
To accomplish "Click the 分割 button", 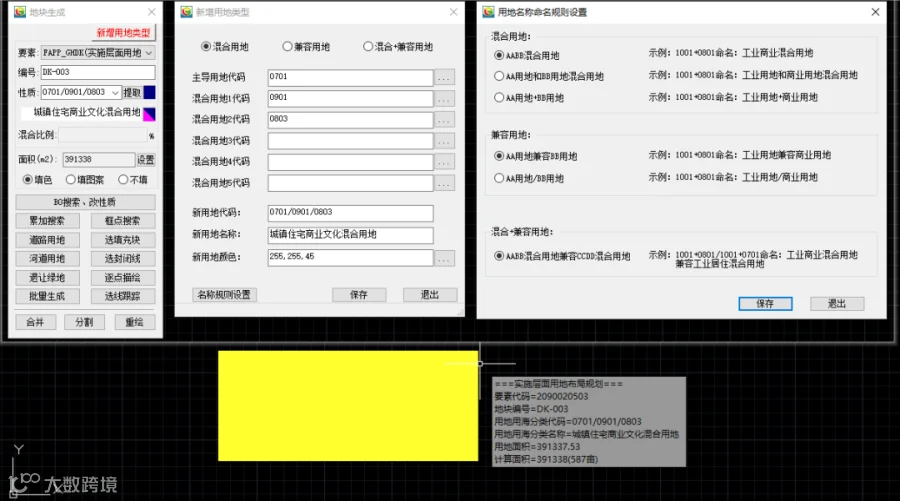I will pyautogui.click(x=84, y=322).
